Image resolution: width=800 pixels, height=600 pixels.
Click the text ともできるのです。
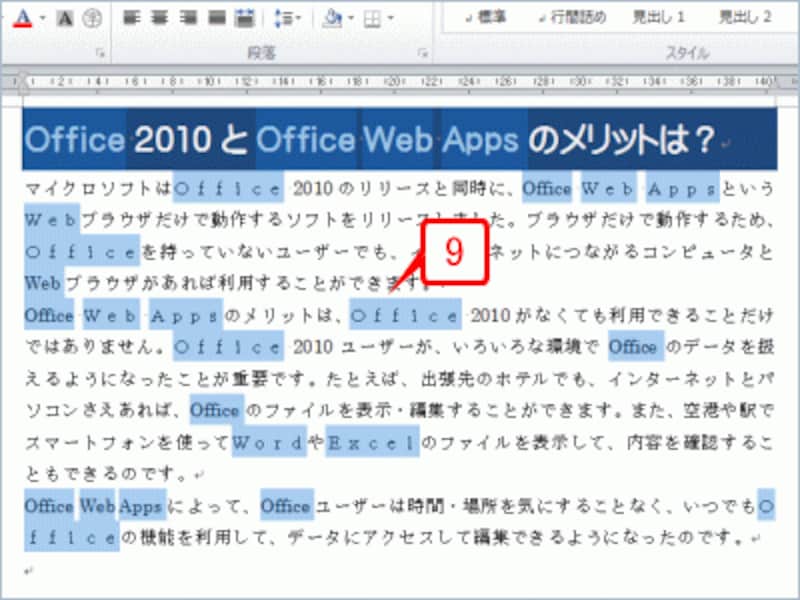pos(109,474)
